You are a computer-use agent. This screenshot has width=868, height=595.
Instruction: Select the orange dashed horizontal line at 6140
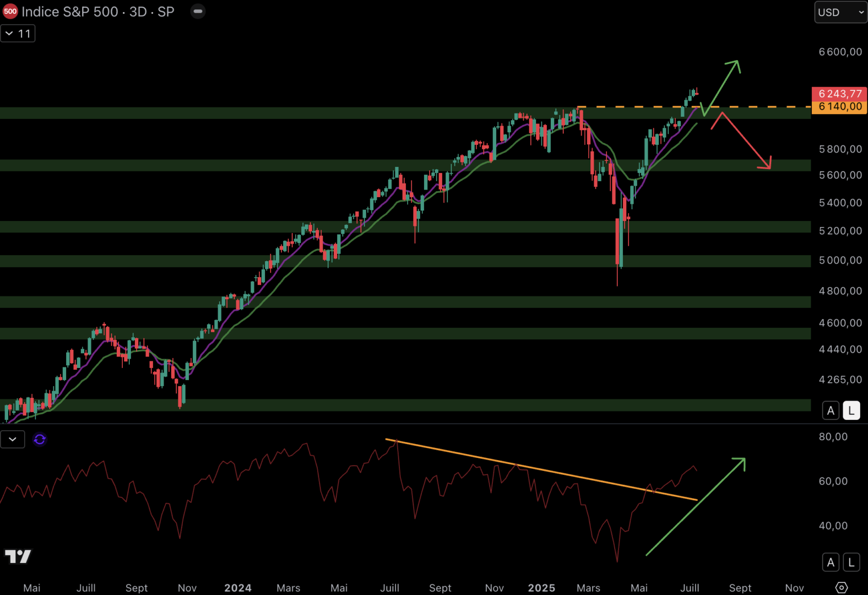(694, 106)
